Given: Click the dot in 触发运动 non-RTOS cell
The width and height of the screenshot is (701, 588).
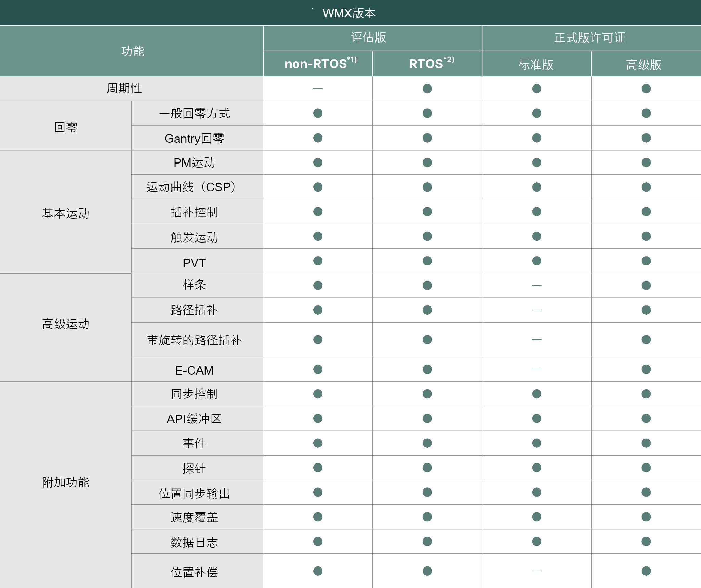Looking at the screenshot, I should tap(318, 236).
